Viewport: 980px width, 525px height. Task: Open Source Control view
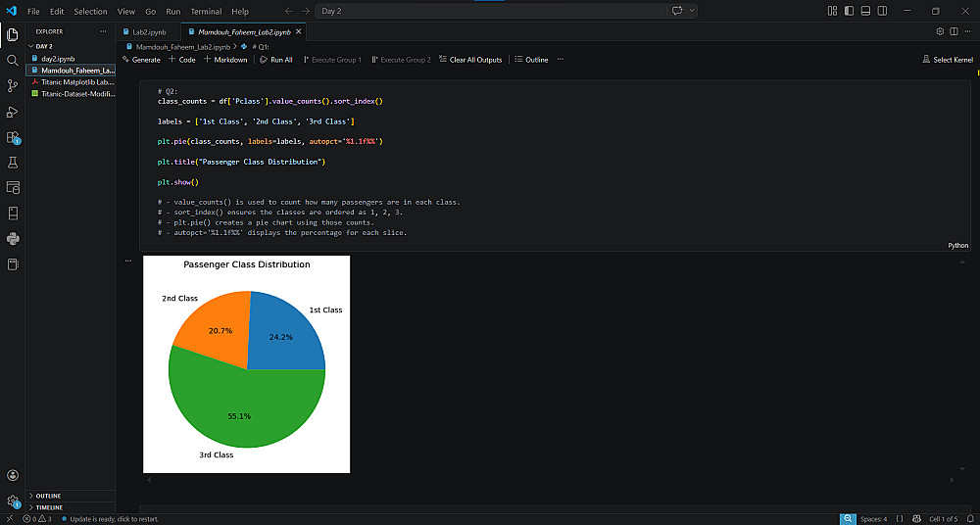[13, 85]
